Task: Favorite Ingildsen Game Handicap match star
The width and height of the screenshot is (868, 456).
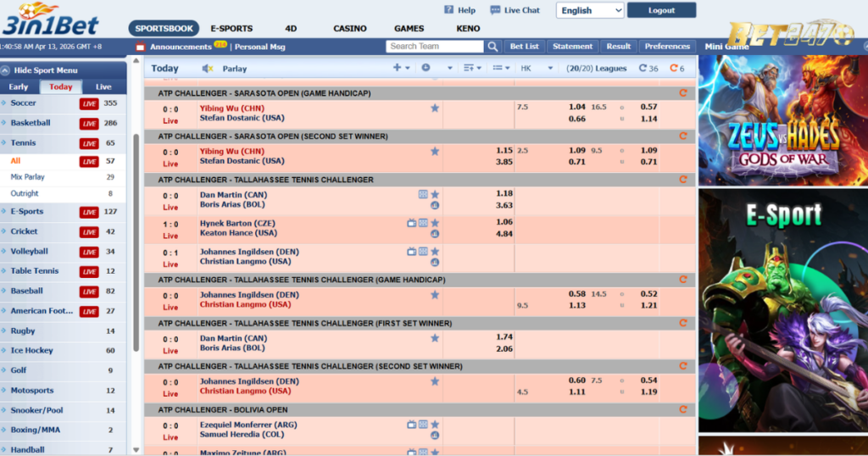Action: 435,295
